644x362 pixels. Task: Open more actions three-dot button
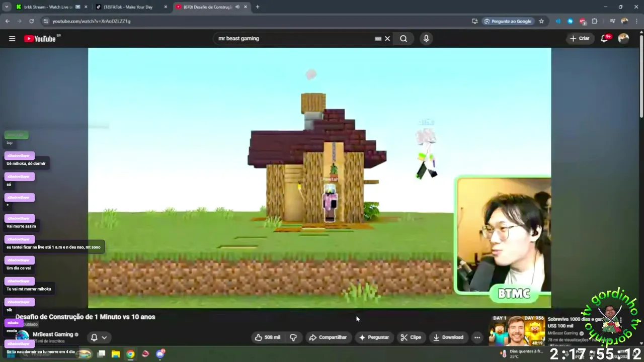point(477,337)
